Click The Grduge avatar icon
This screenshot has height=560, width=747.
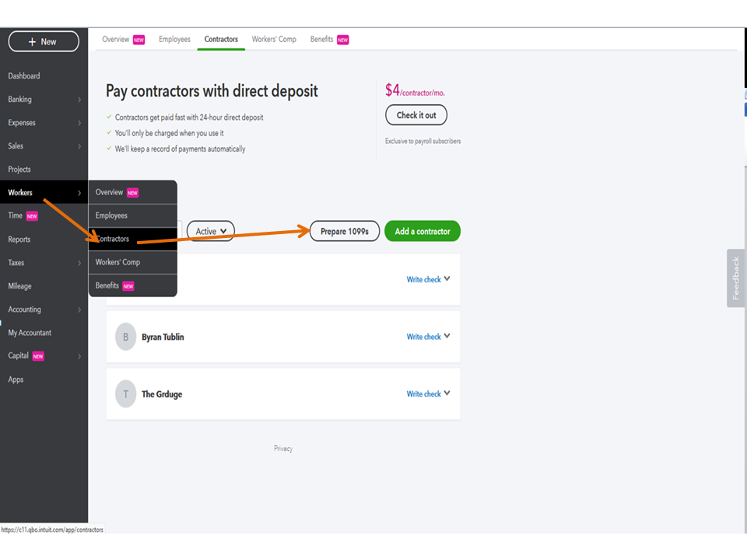[125, 394]
